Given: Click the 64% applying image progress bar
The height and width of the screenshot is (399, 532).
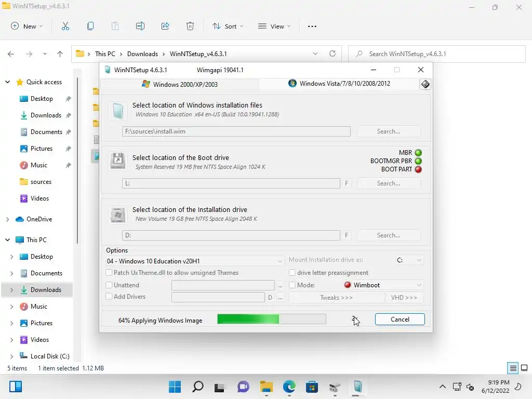Looking at the screenshot, I should coord(271,319).
